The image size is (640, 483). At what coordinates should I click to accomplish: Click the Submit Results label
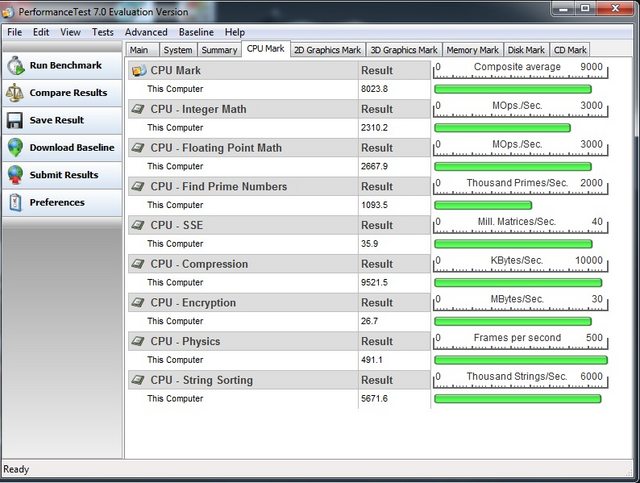click(x=64, y=175)
